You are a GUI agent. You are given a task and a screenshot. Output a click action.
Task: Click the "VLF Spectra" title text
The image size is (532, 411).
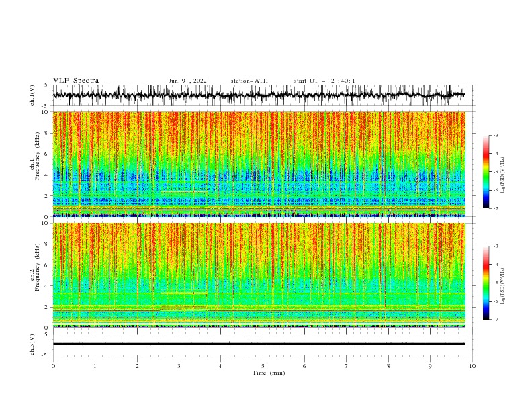[x=76, y=81]
